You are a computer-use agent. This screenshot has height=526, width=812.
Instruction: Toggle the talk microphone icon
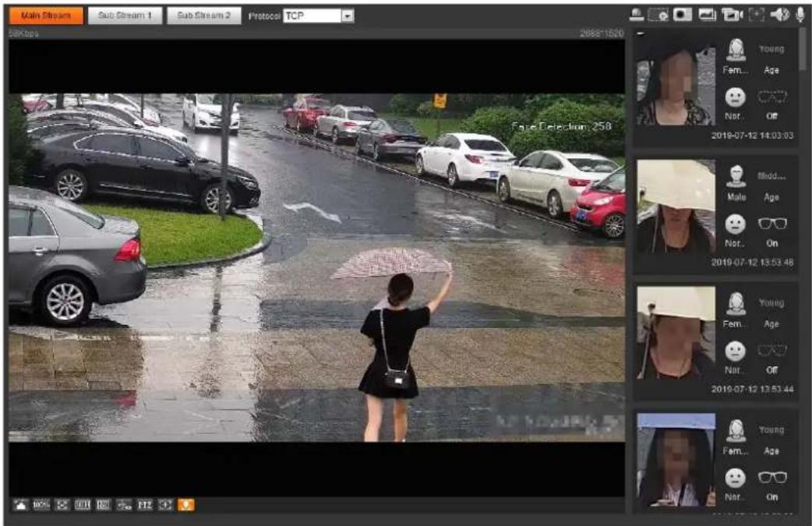800,15
